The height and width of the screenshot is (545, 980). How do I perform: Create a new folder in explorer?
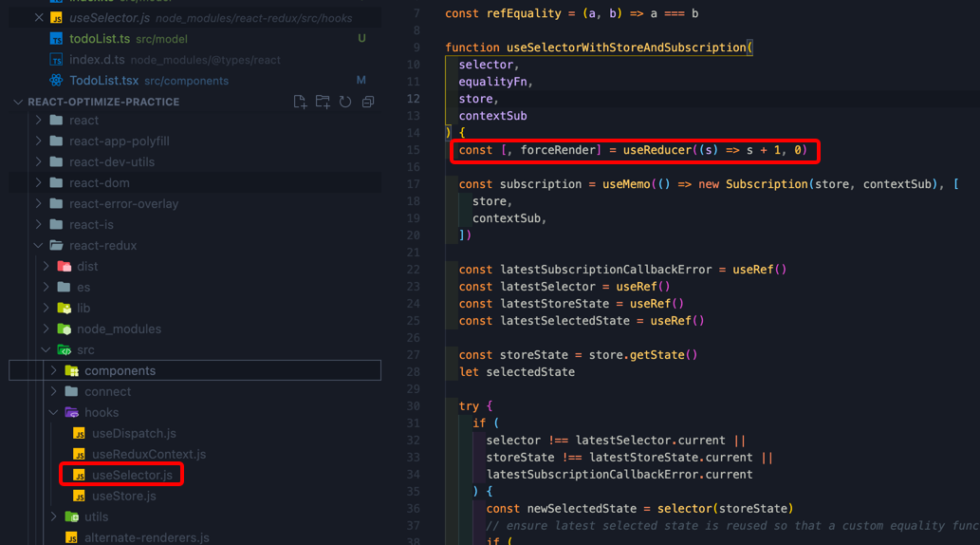[323, 102]
